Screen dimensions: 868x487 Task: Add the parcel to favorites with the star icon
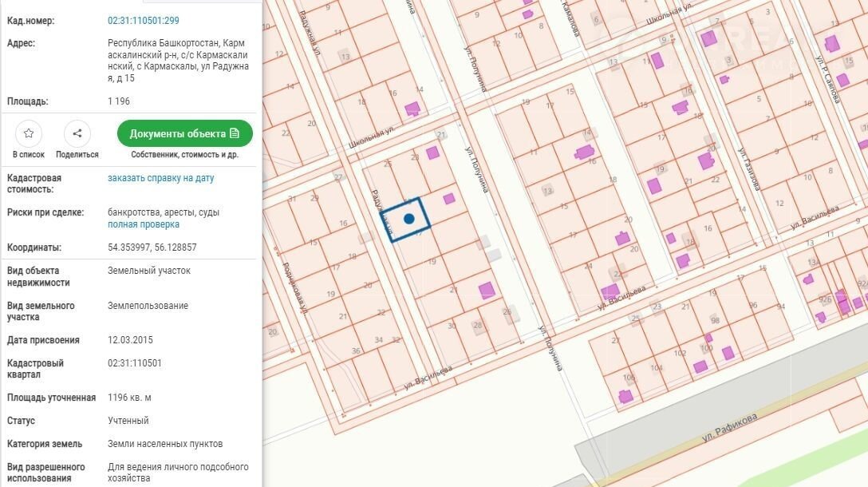click(29, 133)
